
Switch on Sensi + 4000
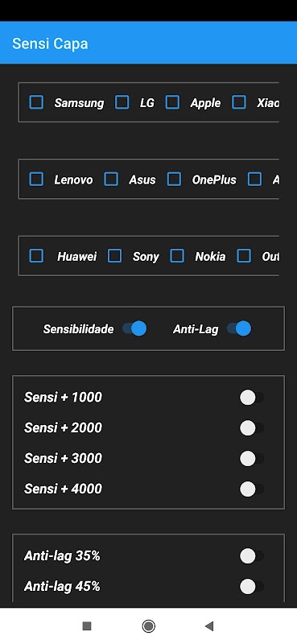252,489
